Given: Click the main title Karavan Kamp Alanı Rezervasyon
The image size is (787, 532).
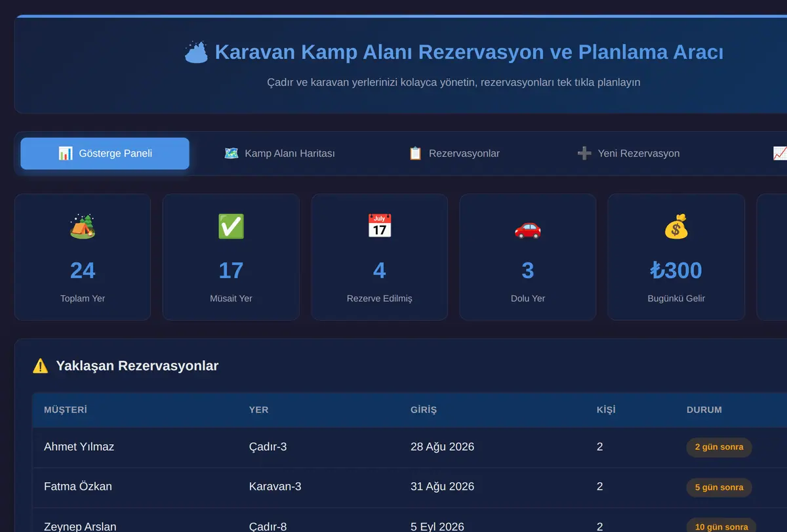Looking at the screenshot, I should [469, 52].
